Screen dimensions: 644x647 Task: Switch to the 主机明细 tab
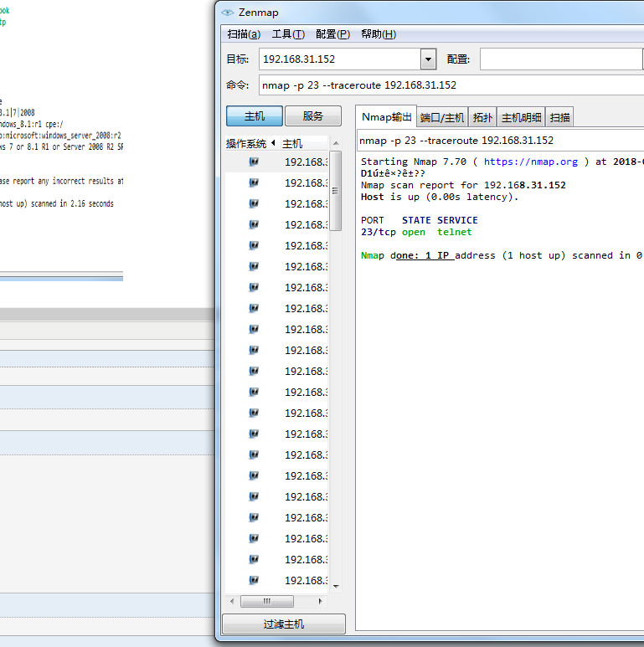point(521,118)
